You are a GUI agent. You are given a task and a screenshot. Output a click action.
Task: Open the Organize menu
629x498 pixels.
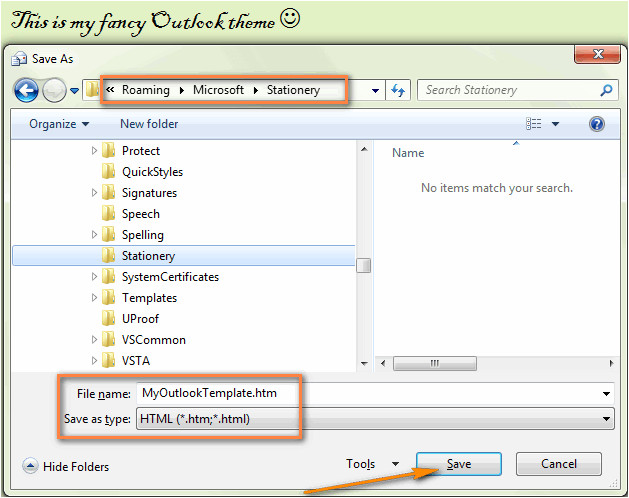click(59, 124)
